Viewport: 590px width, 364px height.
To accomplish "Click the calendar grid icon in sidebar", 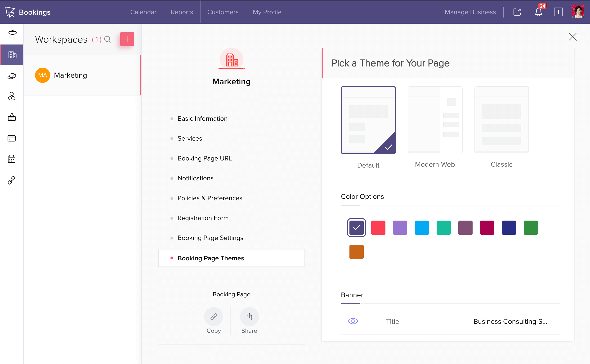I will pos(12,159).
